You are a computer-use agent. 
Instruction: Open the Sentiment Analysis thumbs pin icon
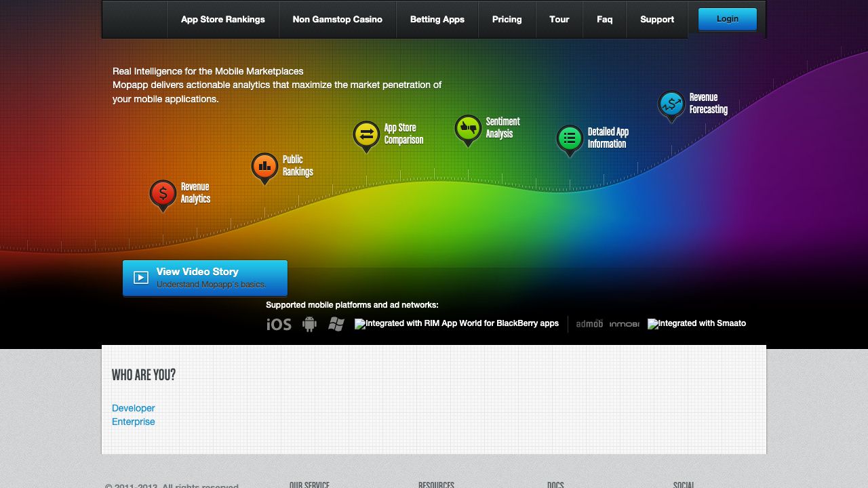click(x=468, y=128)
